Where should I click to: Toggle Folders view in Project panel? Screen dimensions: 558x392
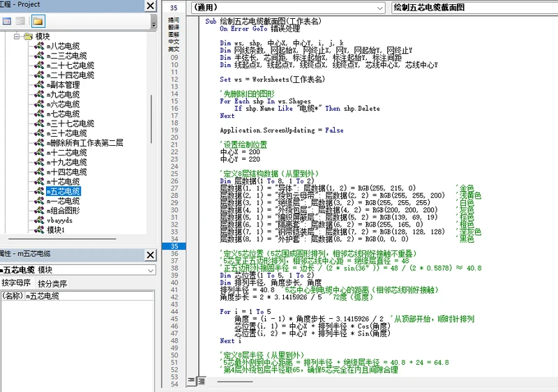[38, 22]
